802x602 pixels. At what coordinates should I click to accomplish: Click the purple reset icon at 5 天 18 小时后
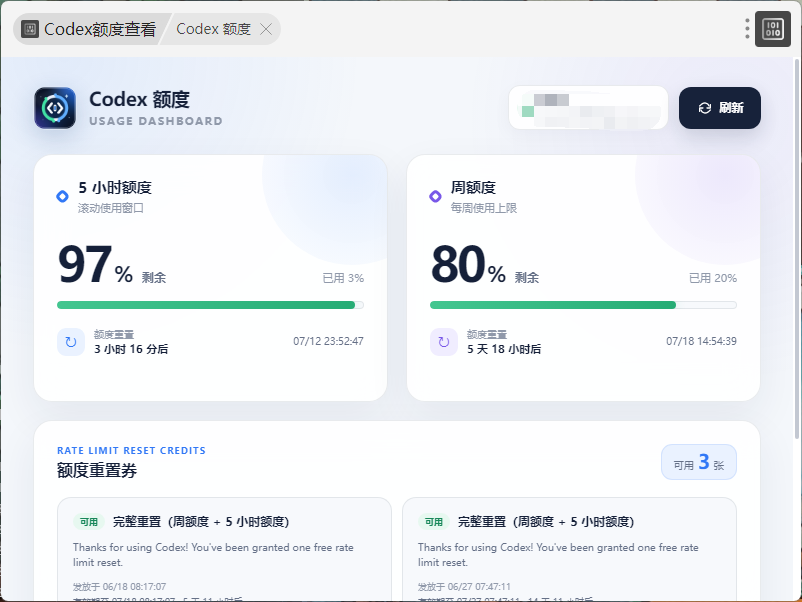click(444, 342)
